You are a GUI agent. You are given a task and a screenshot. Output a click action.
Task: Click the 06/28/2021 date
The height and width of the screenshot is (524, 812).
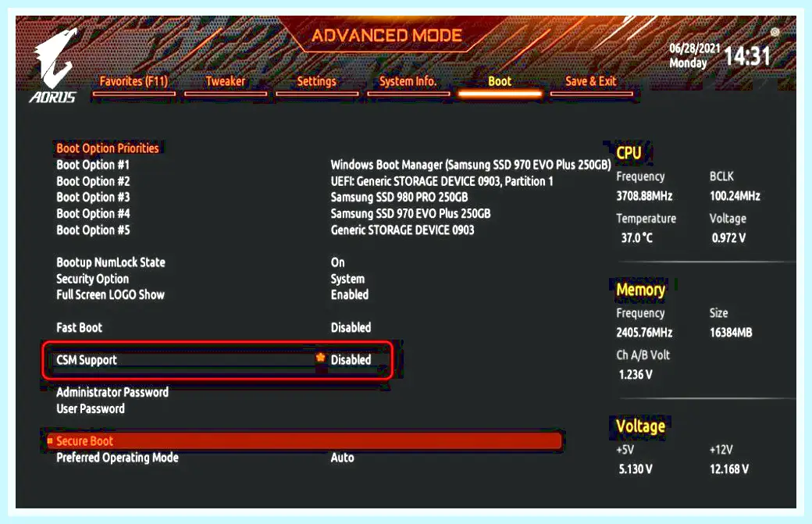click(x=694, y=48)
